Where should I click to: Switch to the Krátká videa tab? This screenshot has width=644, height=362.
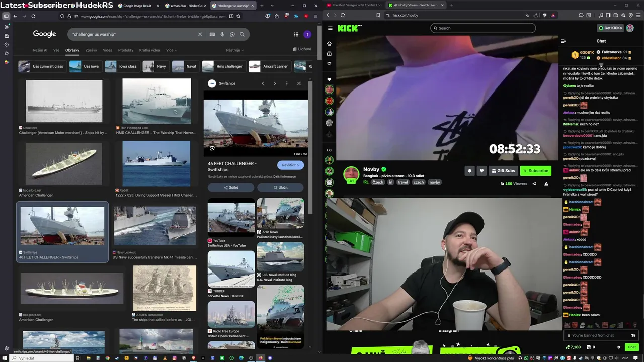point(149,50)
